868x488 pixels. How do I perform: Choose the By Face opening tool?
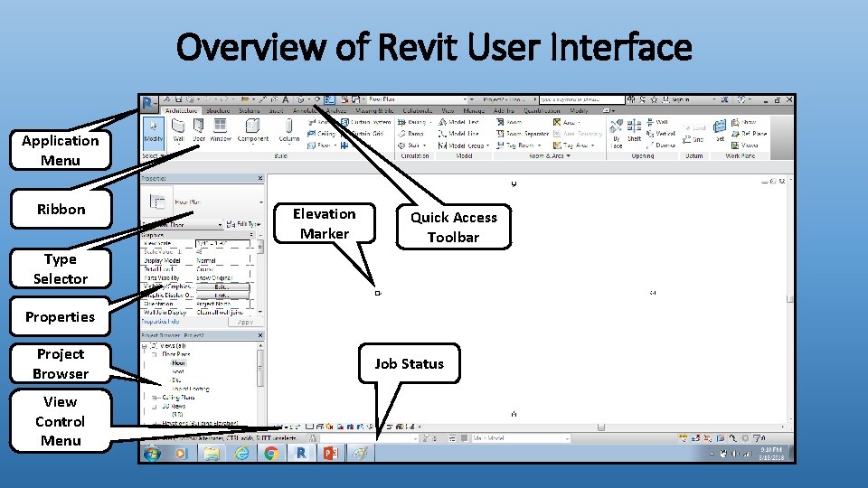pos(616,134)
